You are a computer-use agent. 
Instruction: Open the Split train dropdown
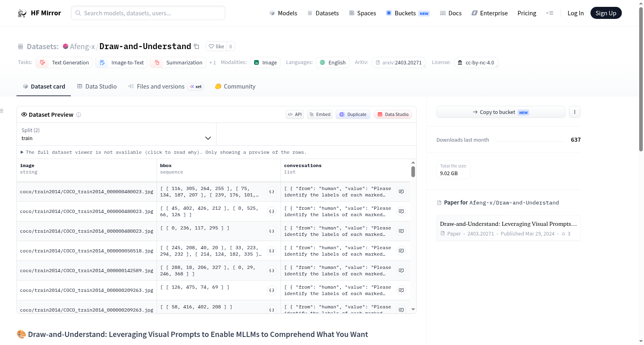(116, 134)
